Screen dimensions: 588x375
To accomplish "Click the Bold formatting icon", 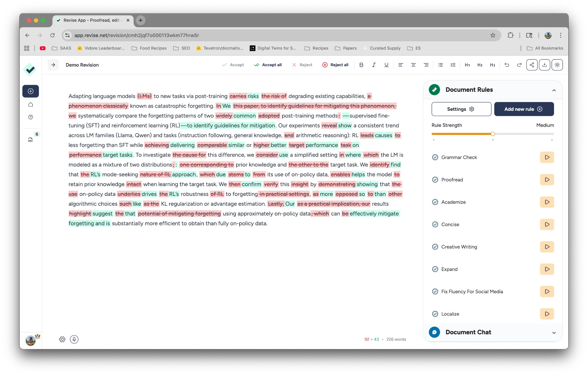I will pyautogui.click(x=361, y=65).
